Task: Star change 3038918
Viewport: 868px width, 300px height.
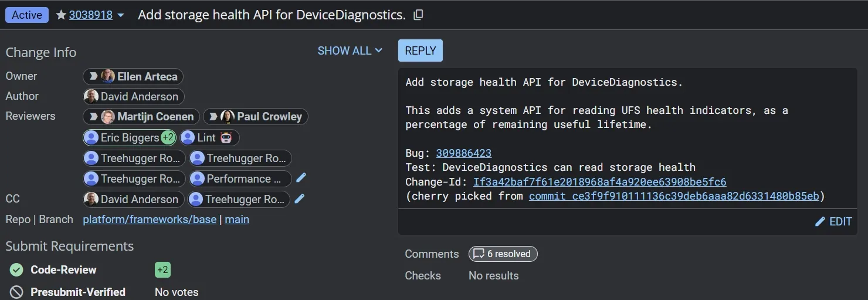Action: [x=61, y=15]
